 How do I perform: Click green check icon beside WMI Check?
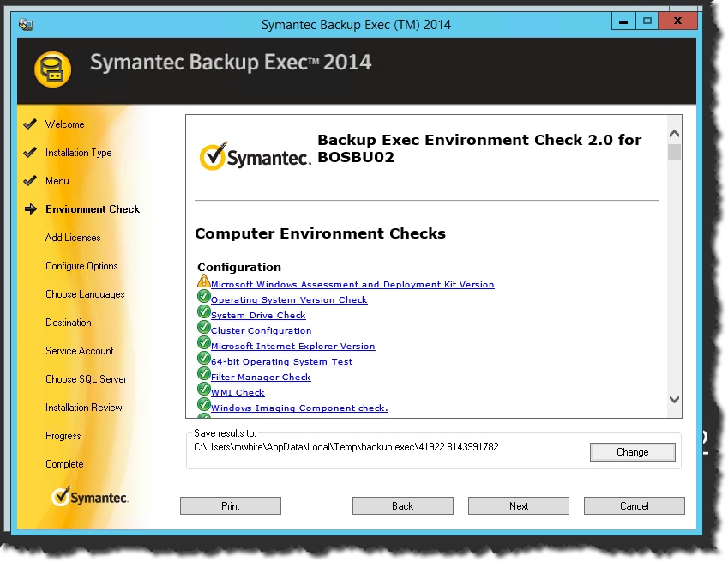203,389
